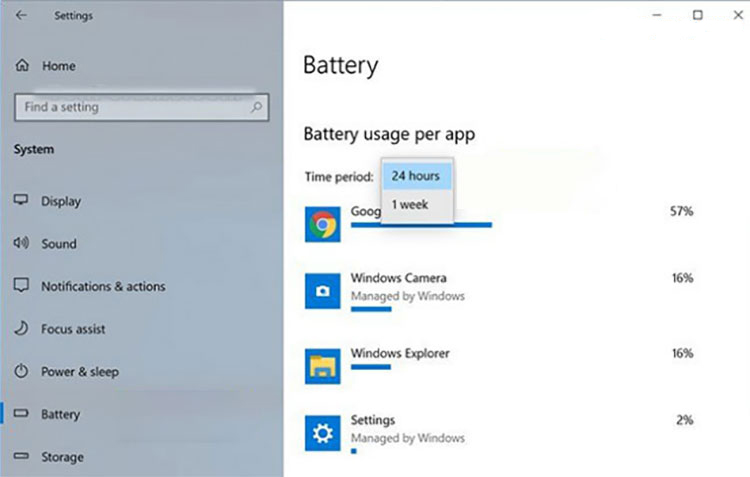The image size is (750, 477).
Task: Click the search magnifier icon
Action: [256, 107]
